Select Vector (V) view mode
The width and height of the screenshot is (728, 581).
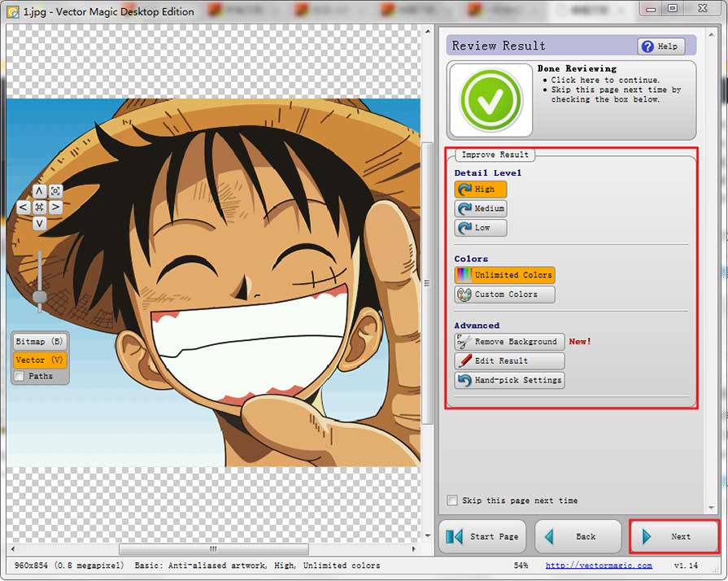(39, 360)
